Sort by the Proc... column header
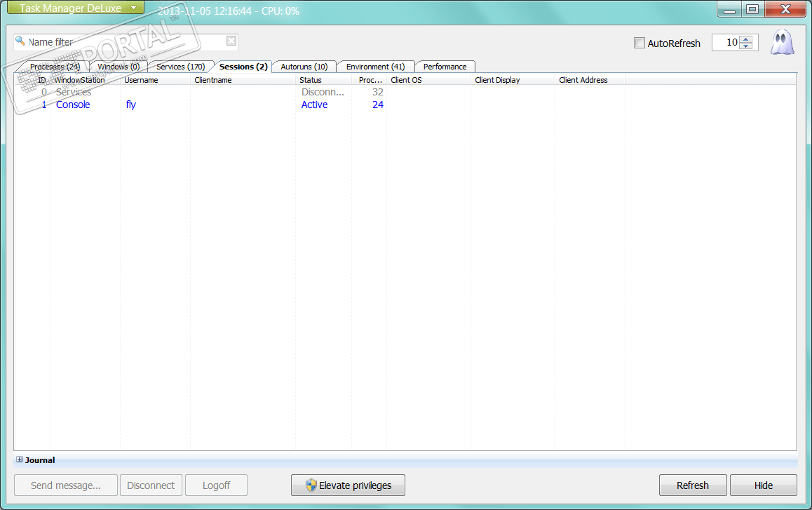 [370, 80]
